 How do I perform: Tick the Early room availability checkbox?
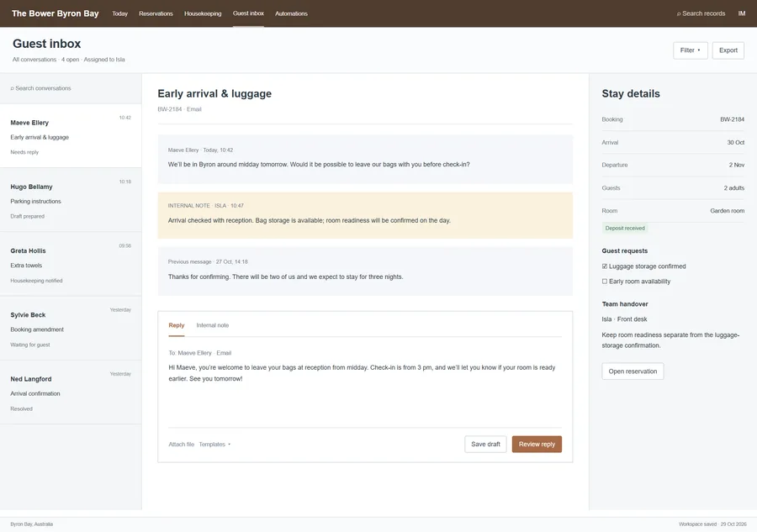[x=605, y=282]
